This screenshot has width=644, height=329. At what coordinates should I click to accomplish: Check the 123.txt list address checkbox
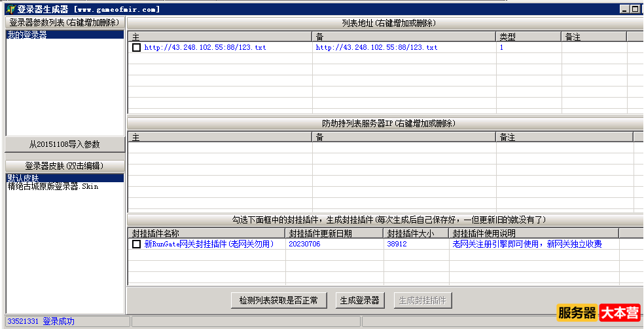(x=136, y=48)
